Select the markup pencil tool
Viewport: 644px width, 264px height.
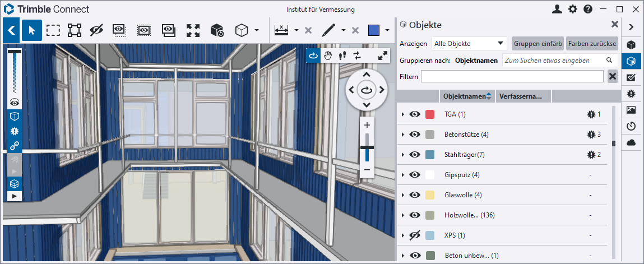(x=328, y=30)
